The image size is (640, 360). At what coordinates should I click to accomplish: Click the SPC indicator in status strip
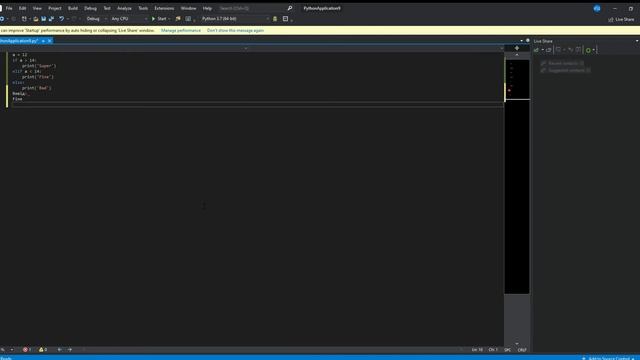click(x=507, y=350)
